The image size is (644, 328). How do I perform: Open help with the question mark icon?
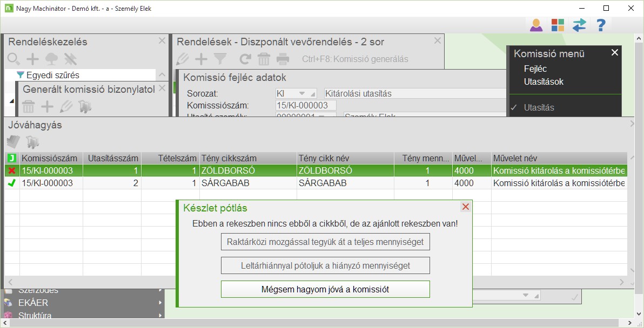coord(601,25)
